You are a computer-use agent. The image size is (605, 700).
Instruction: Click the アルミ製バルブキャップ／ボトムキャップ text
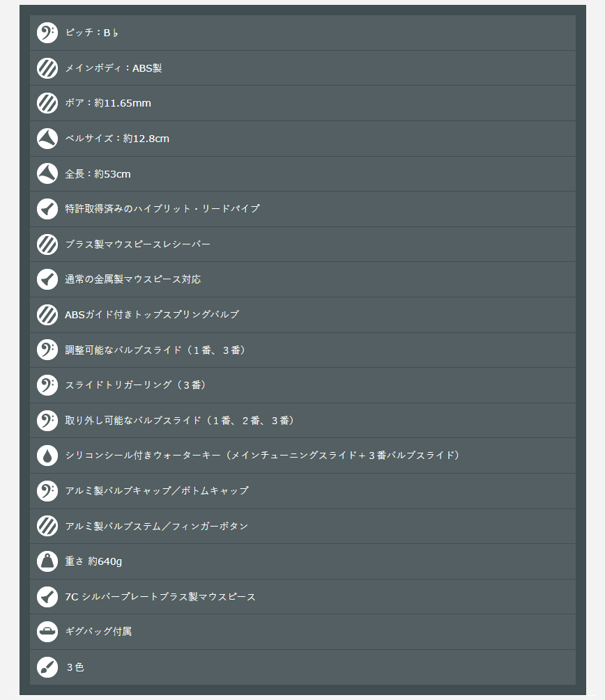(157, 490)
